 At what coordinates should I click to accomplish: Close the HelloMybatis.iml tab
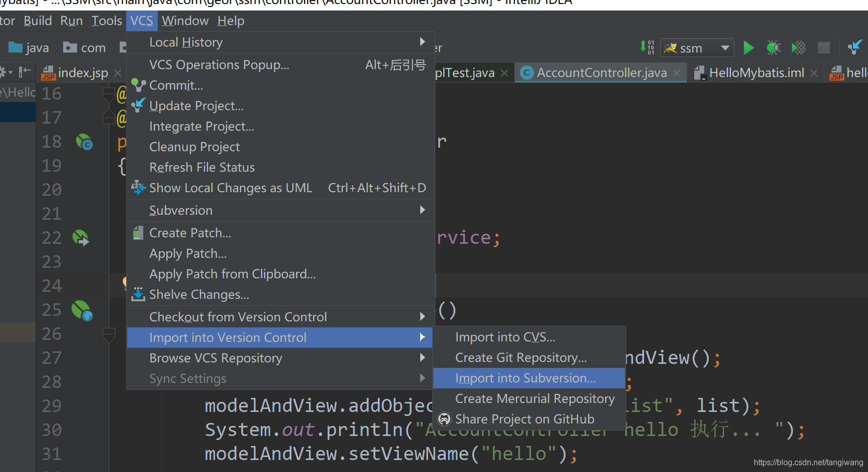[814, 73]
